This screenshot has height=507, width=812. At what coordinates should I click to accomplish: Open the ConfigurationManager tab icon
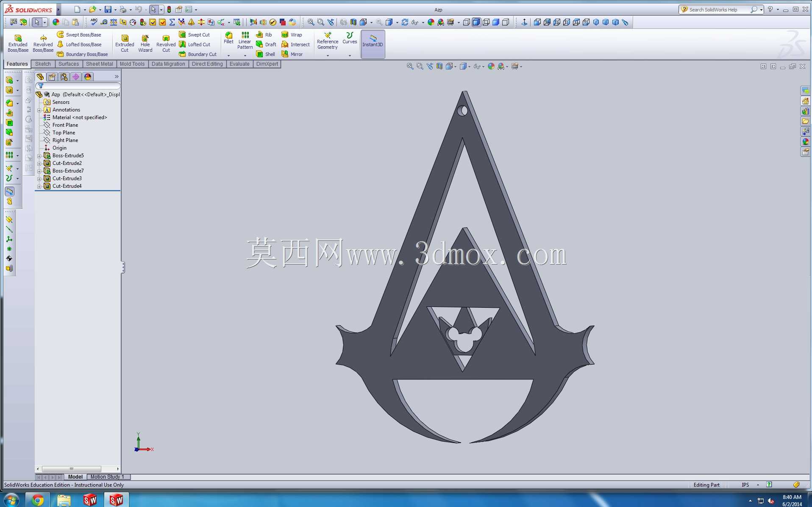[x=64, y=77]
